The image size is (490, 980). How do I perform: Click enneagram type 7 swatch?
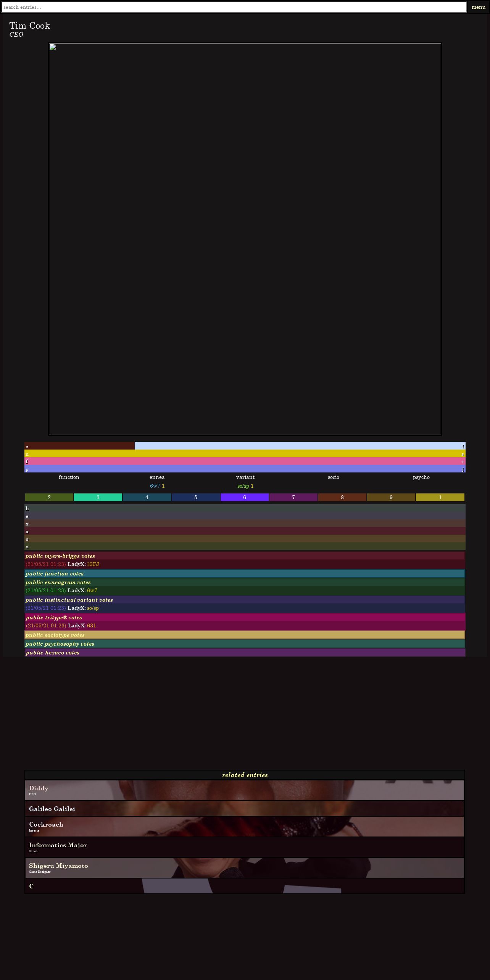(x=293, y=497)
